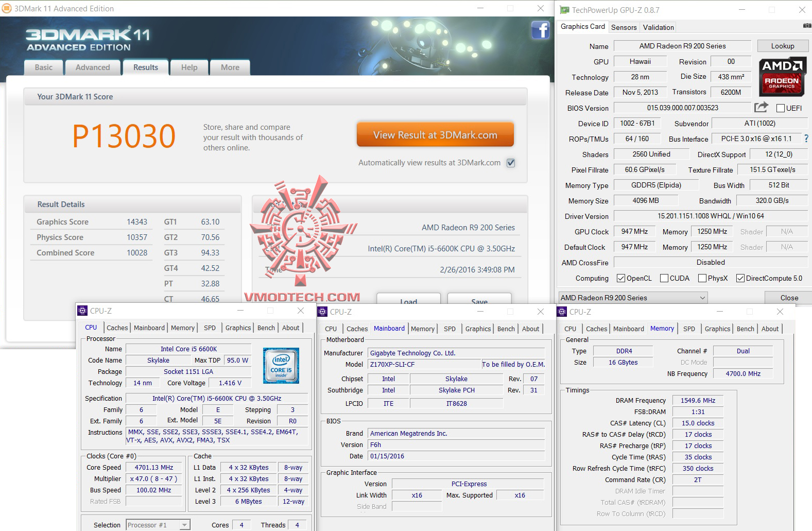Click the Multiplier value x 47.0
The width and height of the screenshot is (812, 531).
tap(154, 479)
